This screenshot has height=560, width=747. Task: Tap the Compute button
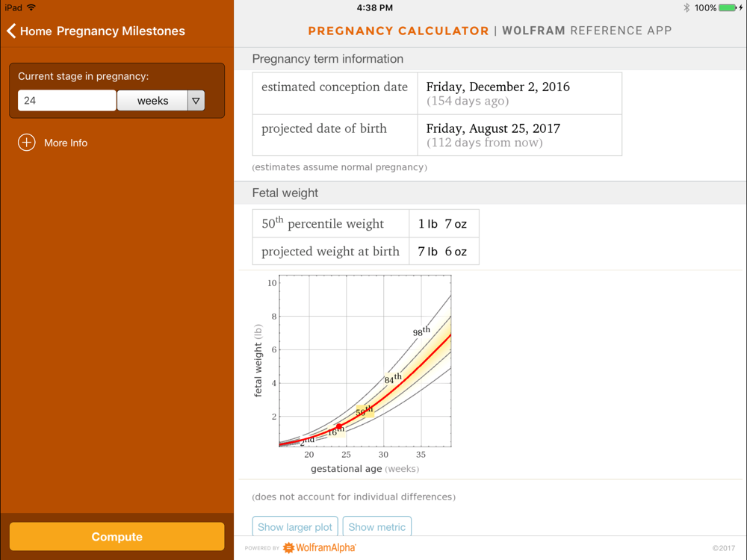click(x=117, y=537)
